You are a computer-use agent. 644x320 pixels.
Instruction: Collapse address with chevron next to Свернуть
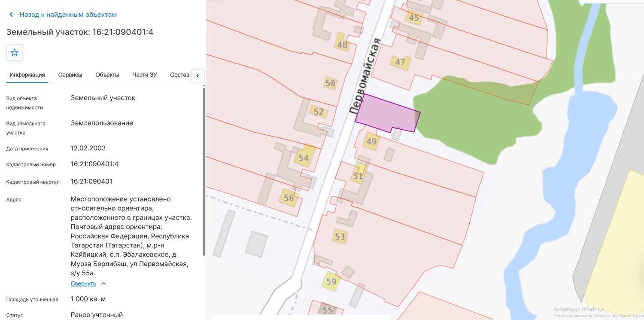(103, 283)
